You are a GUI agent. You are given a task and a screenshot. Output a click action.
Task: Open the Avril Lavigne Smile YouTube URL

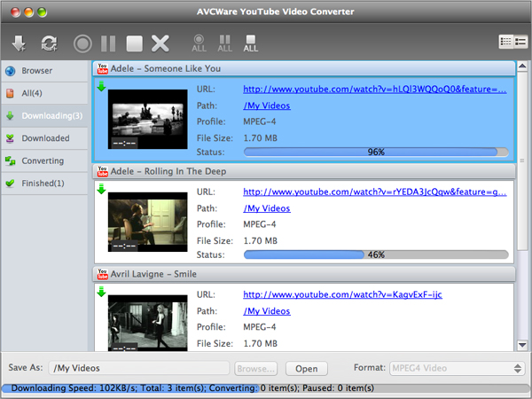pyautogui.click(x=342, y=294)
